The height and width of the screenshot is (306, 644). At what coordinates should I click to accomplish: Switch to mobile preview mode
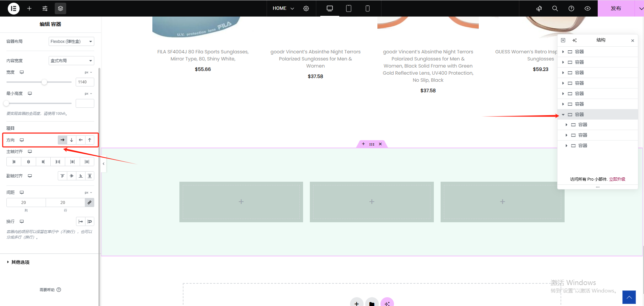[x=368, y=8]
